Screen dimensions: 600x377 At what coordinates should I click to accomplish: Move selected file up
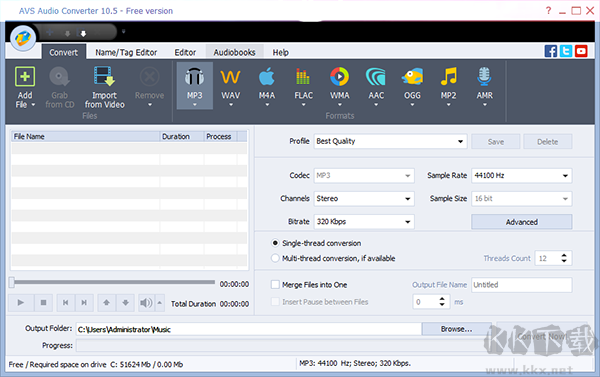[x=106, y=303]
